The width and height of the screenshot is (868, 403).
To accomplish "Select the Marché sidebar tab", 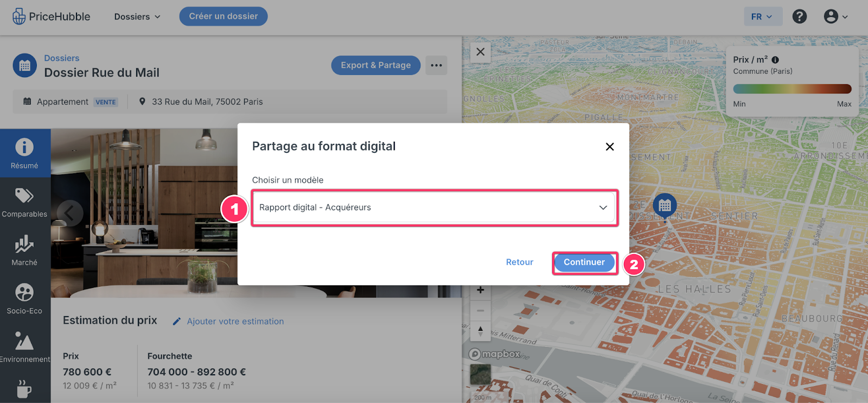I will click(x=25, y=250).
